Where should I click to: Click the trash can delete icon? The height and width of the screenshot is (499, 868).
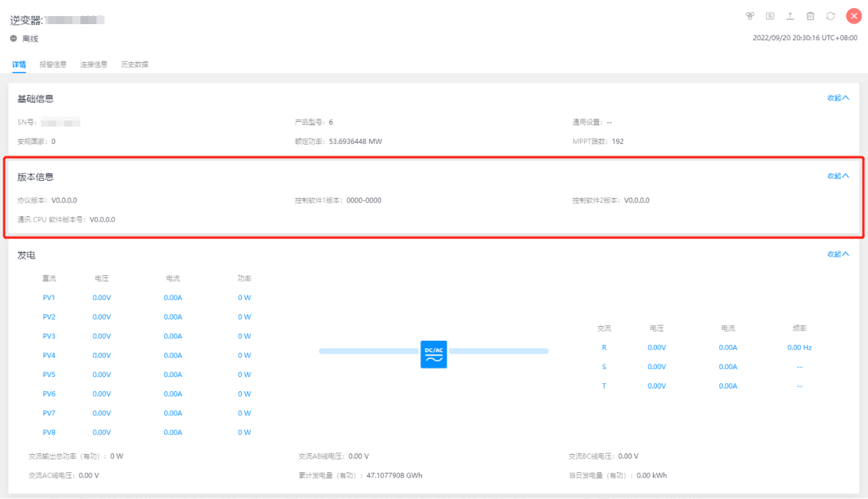tap(810, 16)
